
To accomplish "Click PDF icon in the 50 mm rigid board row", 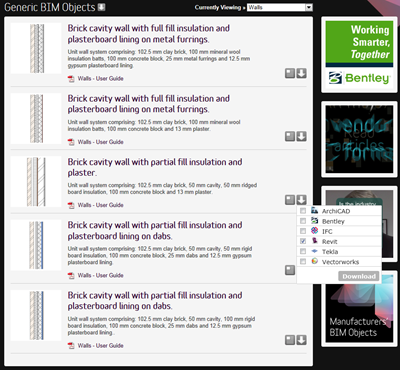I will coord(71,276).
